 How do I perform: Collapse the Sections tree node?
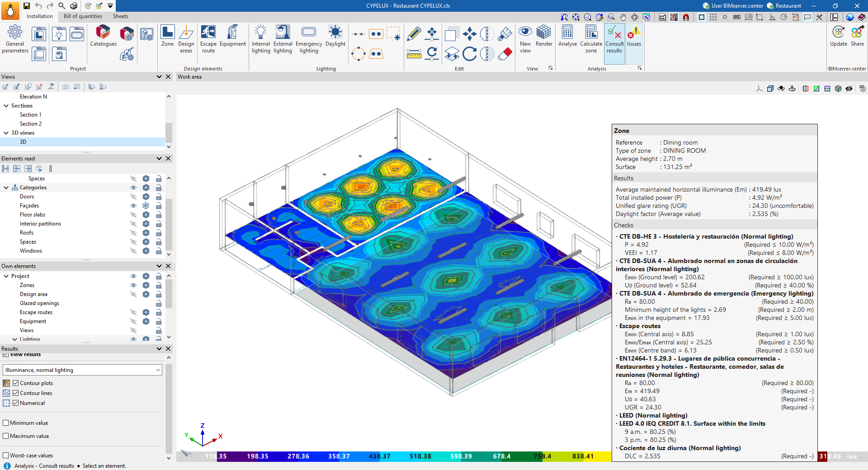(6, 106)
